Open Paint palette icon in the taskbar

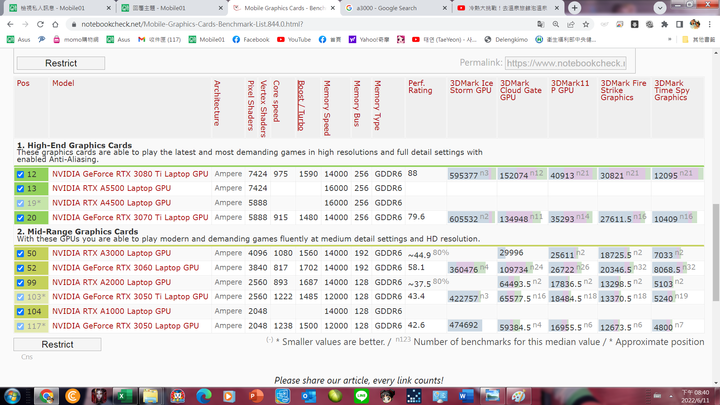(x=518, y=396)
